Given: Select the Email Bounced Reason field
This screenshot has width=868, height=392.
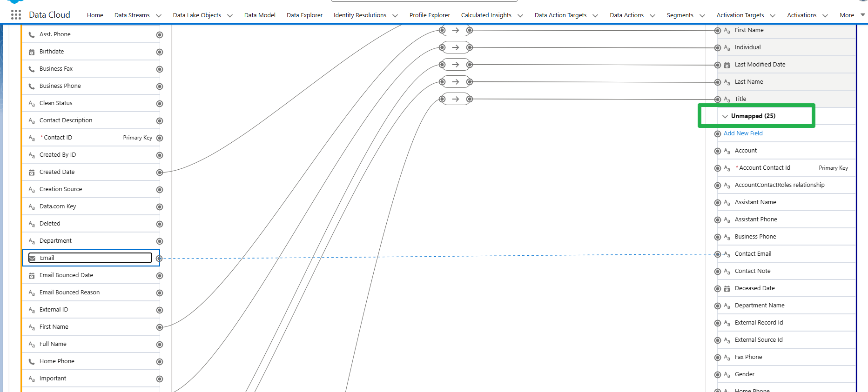Looking at the screenshot, I should pos(91,292).
